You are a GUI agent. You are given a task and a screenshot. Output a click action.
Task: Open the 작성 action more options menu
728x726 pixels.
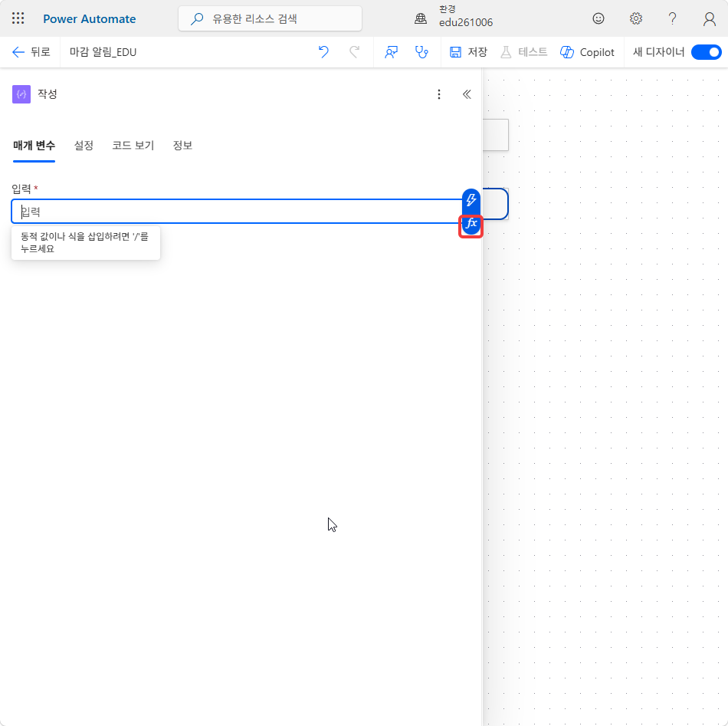point(439,94)
